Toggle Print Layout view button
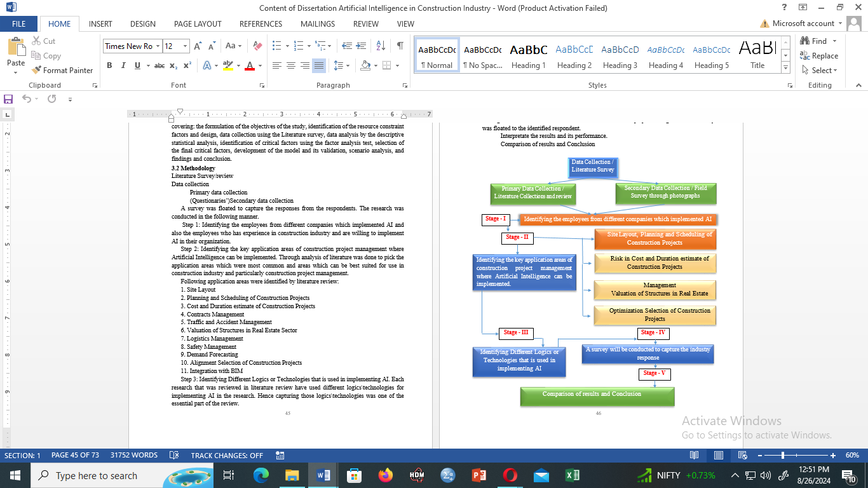Screen dimensions: 868x488 (719, 456)
